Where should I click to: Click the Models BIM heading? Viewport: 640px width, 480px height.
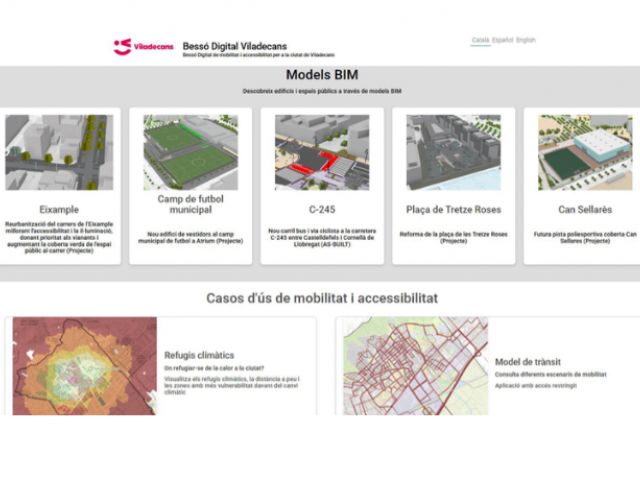(322, 75)
